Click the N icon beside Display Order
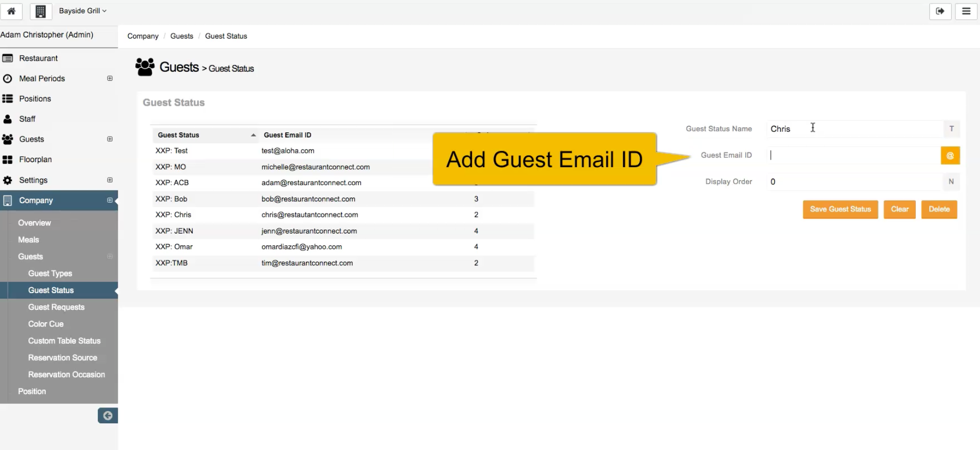 [951, 182]
